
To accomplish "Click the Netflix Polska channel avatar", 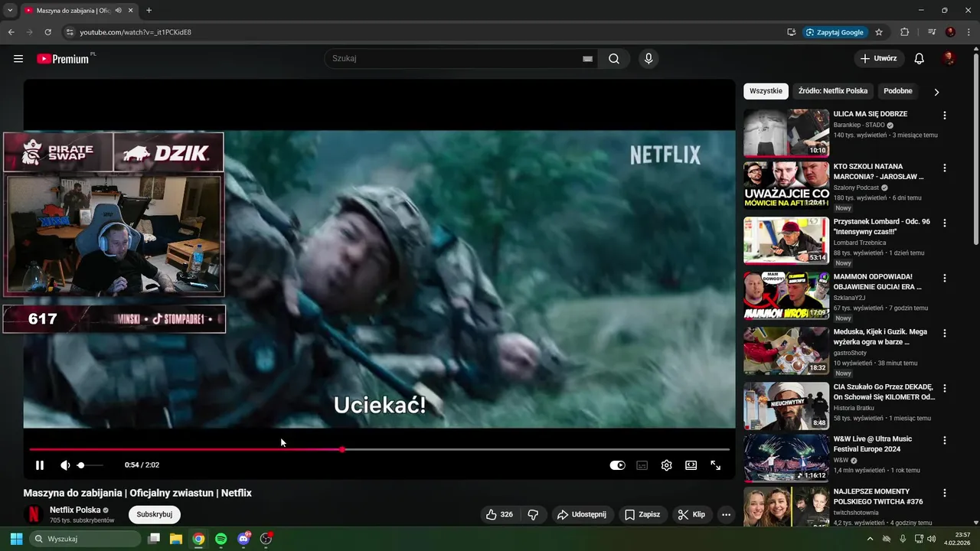I will click(x=33, y=514).
